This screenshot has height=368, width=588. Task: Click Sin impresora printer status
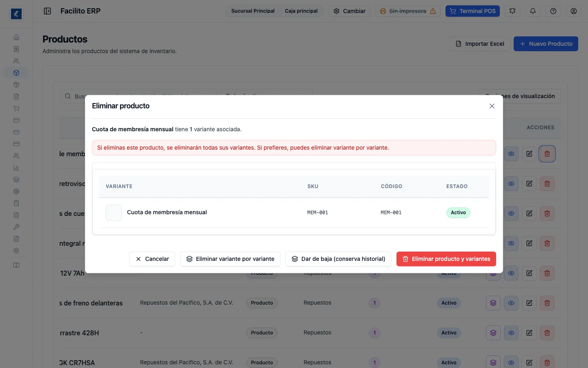(x=408, y=11)
